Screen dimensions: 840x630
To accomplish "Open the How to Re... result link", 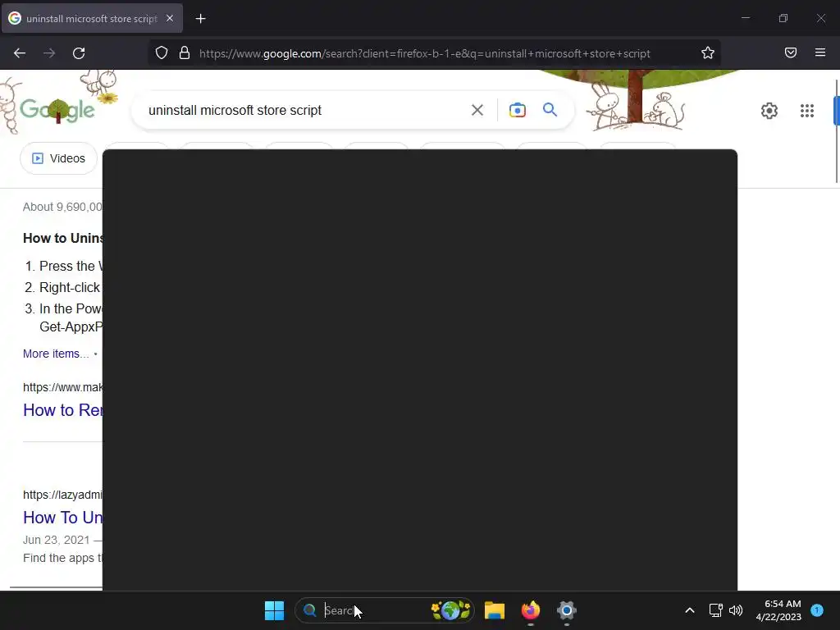I will click(62, 410).
